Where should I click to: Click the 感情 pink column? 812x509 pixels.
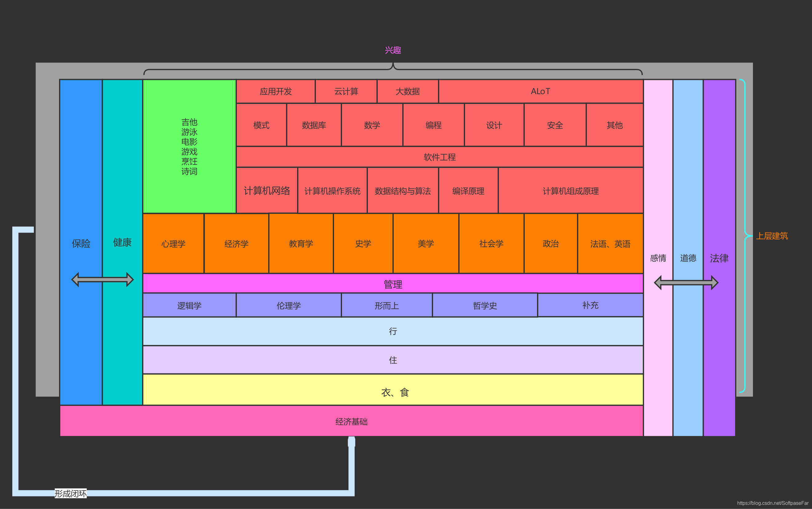click(x=658, y=258)
